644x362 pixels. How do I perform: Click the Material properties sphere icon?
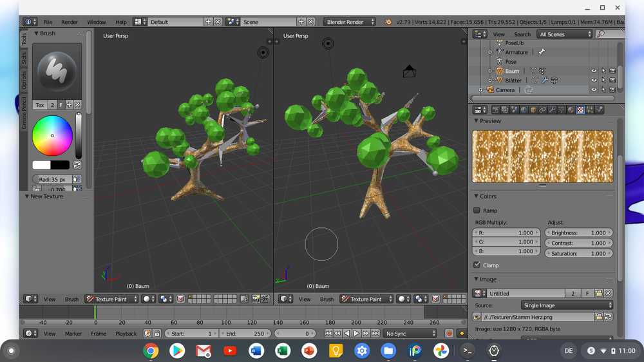coord(571,110)
